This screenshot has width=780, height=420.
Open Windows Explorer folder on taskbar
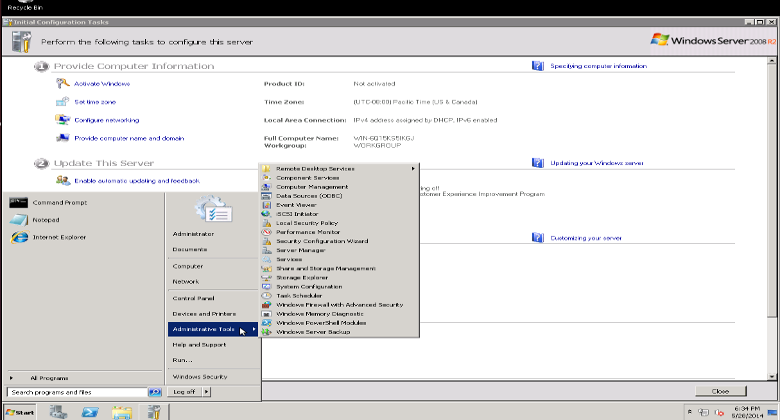(x=122, y=412)
